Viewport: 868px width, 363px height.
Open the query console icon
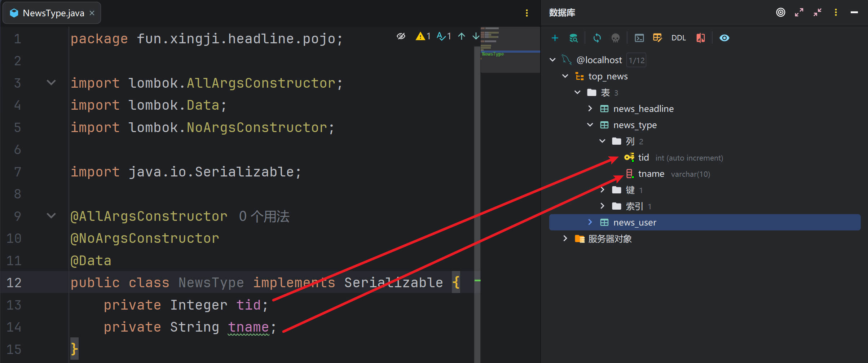point(639,38)
